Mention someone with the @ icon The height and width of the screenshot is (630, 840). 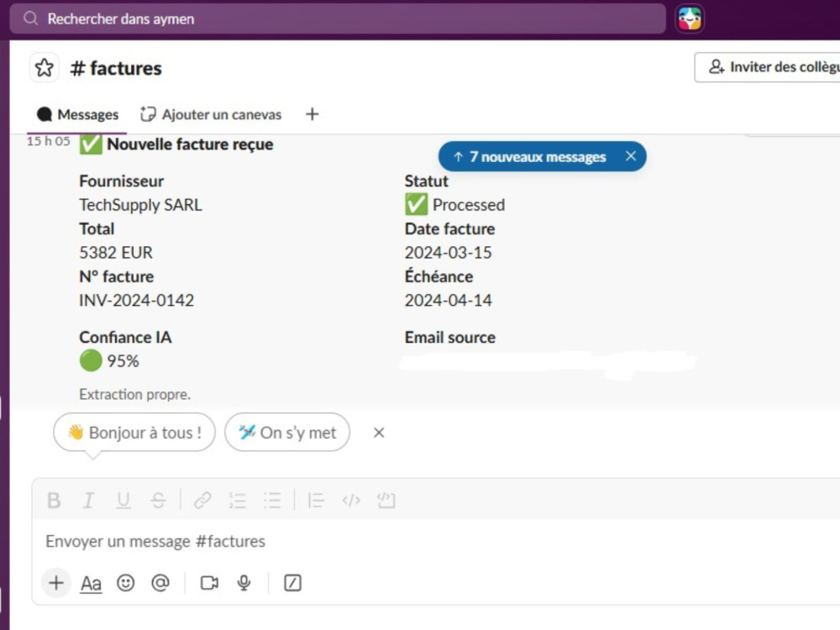tap(160, 583)
